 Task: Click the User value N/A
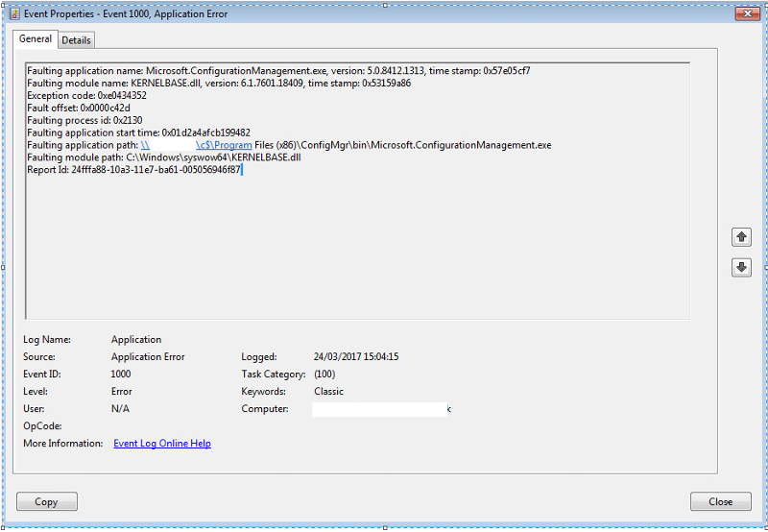[120, 408]
